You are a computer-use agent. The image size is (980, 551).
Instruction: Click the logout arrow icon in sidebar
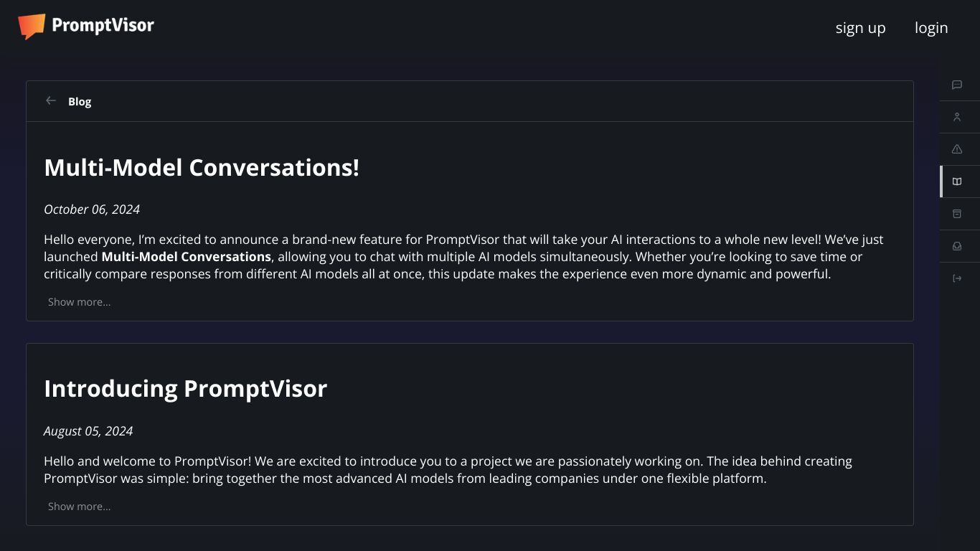(956, 278)
